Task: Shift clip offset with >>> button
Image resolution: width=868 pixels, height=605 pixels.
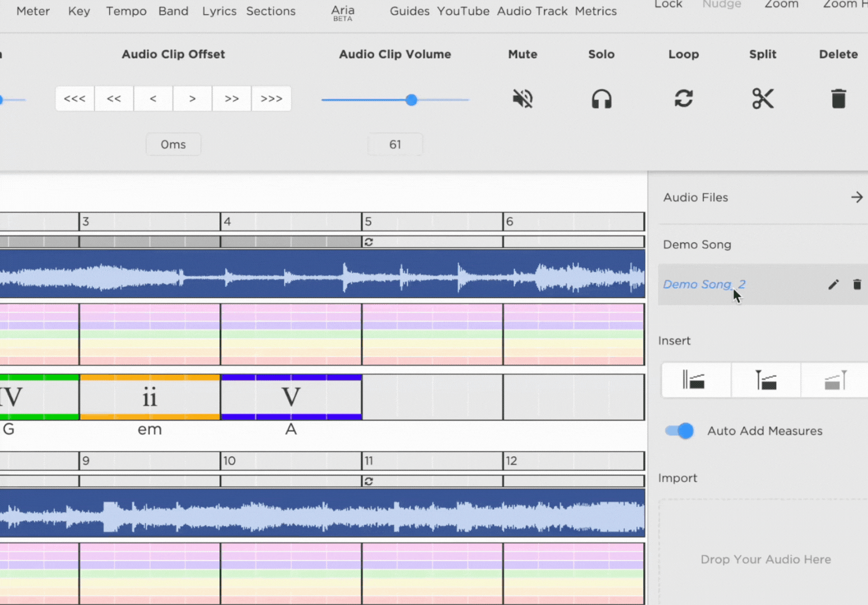Action: coord(271,99)
